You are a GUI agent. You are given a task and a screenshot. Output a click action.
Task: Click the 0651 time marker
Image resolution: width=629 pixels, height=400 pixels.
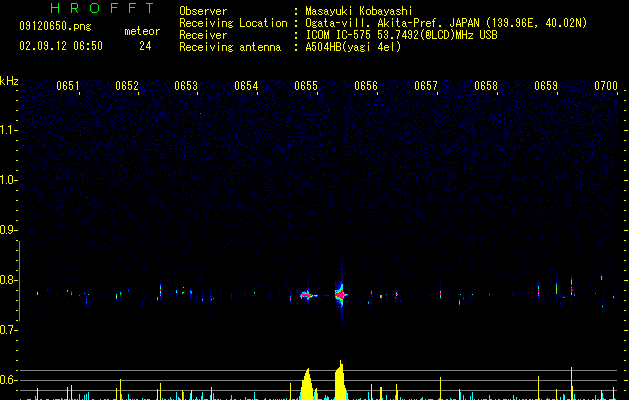tap(68, 86)
